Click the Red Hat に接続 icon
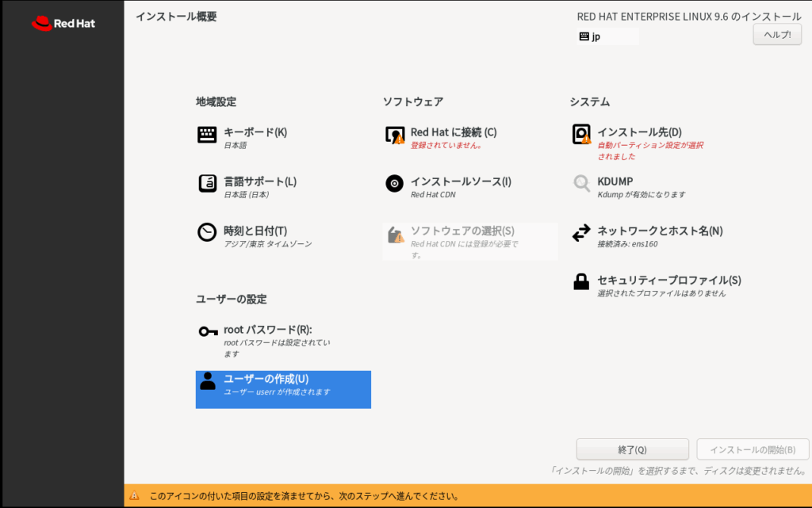812x508 pixels. tap(394, 135)
